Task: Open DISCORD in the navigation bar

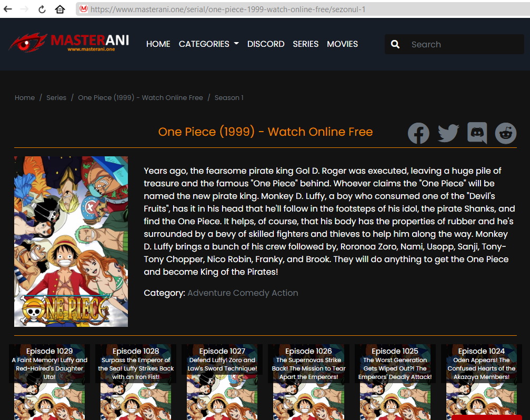Action: [x=266, y=44]
